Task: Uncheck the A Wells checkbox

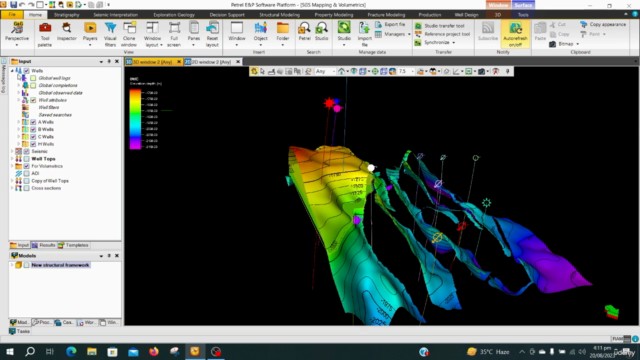Action: (x=33, y=122)
